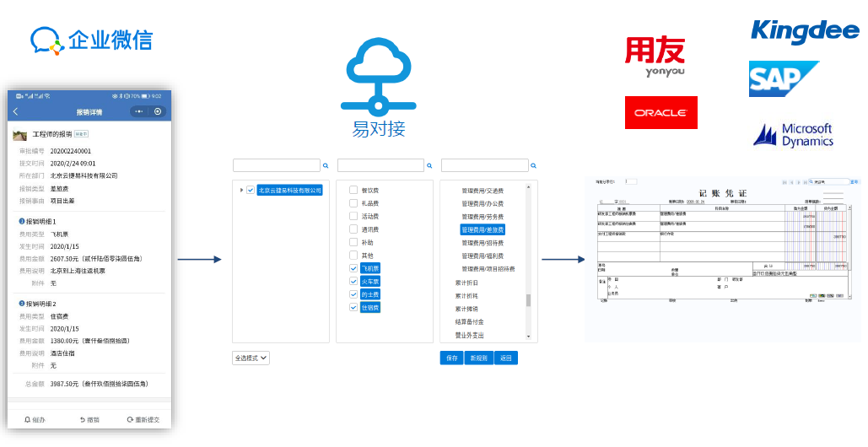Click the 新规则 button
The width and height of the screenshot is (868, 447).
pos(478,358)
